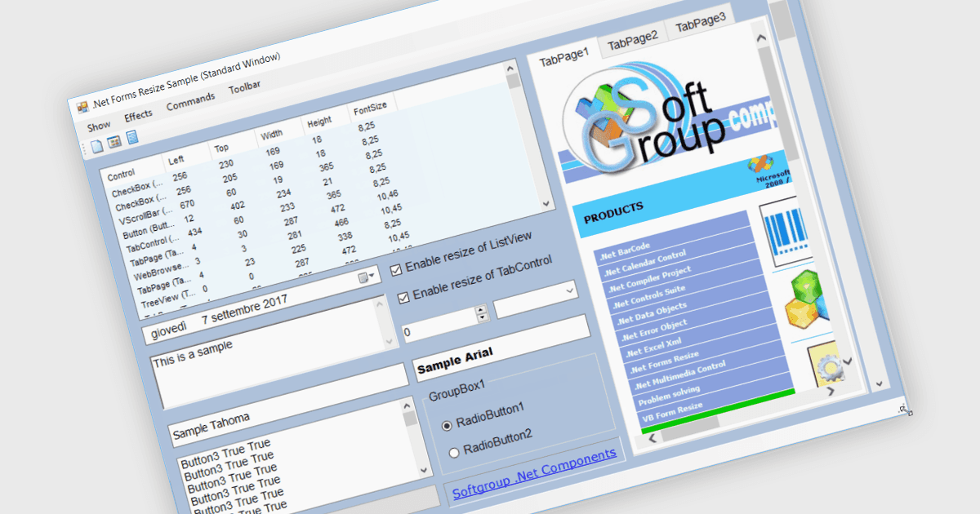Click the browser horizontal scrollbar thumb
The image size is (980, 514).
[x=690, y=431]
